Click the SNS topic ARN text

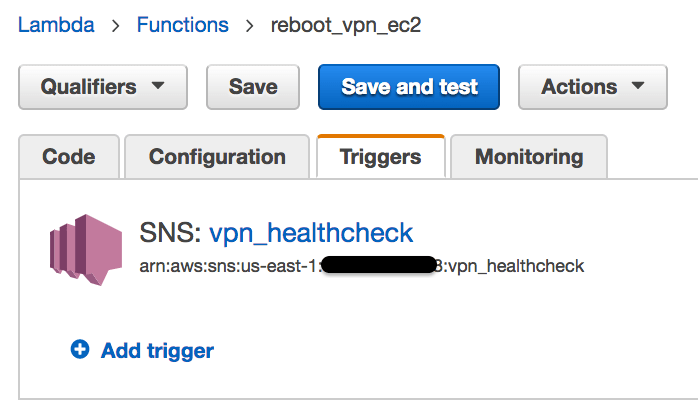(361, 266)
